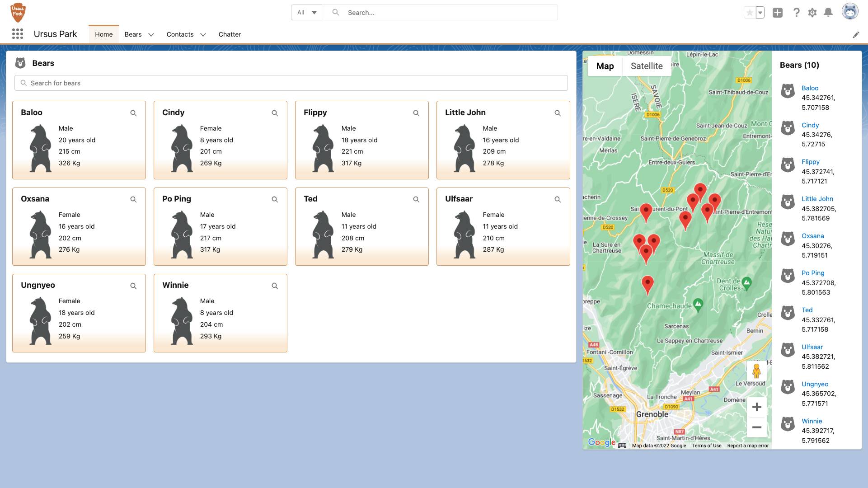868x488 pixels.
Task: Open the Contacts tab
Action: (180, 34)
